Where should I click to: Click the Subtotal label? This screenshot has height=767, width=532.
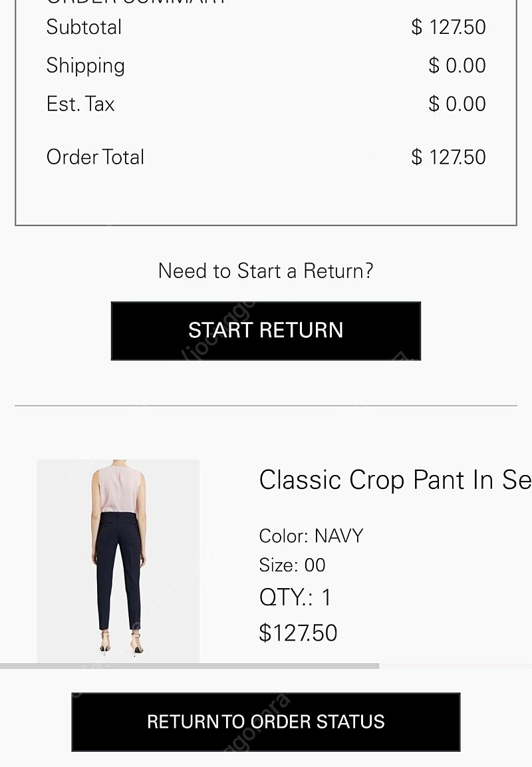coord(84,27)
